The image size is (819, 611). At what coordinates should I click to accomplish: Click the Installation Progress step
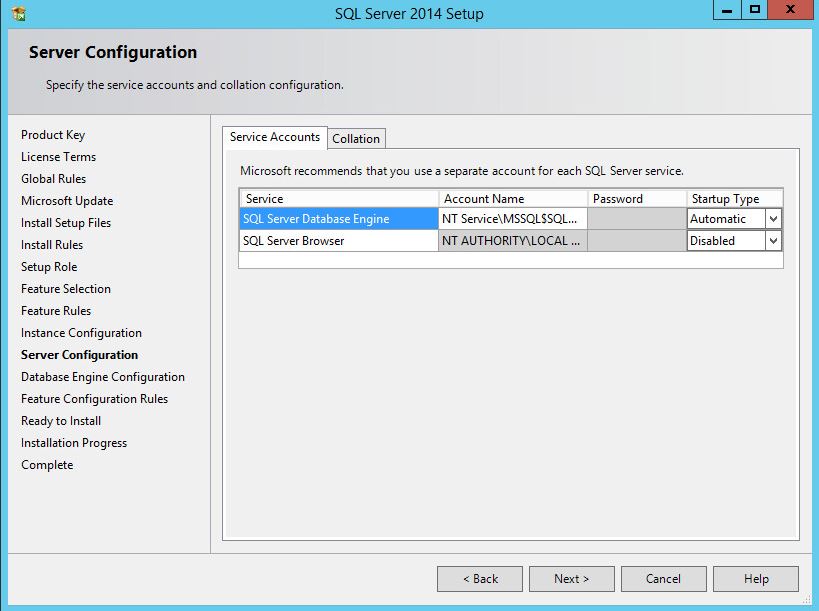74,443
